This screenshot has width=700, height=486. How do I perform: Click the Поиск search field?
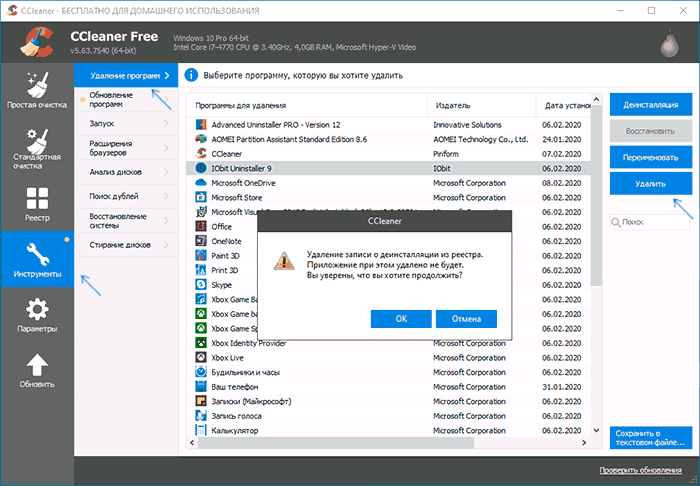point(650,222)
